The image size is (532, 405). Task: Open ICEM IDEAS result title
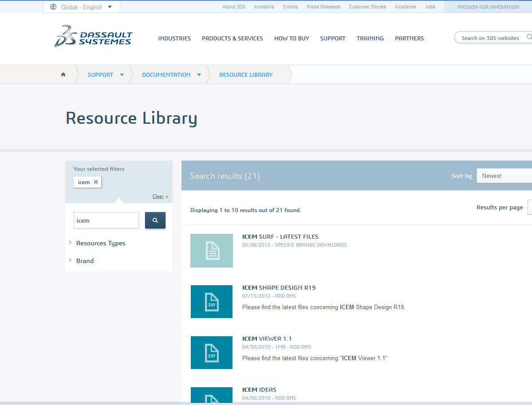259,390
